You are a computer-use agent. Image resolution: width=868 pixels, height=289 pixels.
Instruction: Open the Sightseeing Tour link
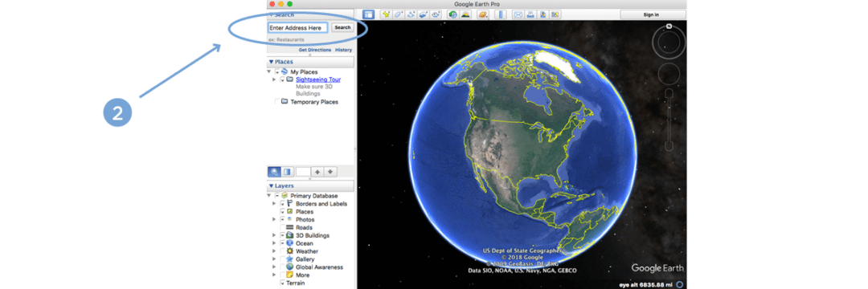tap(318, 79)
